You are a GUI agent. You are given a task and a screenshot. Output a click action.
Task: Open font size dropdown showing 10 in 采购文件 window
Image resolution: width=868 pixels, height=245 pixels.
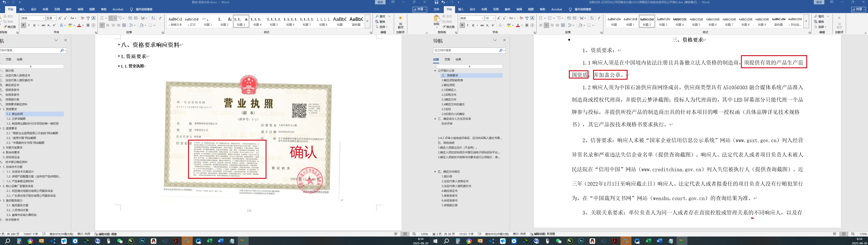pos(494,18)
